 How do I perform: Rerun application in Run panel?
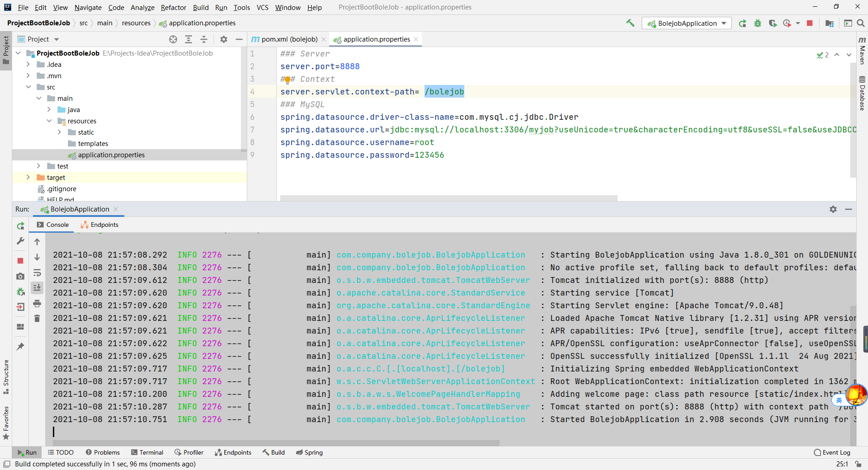(20, 226)
